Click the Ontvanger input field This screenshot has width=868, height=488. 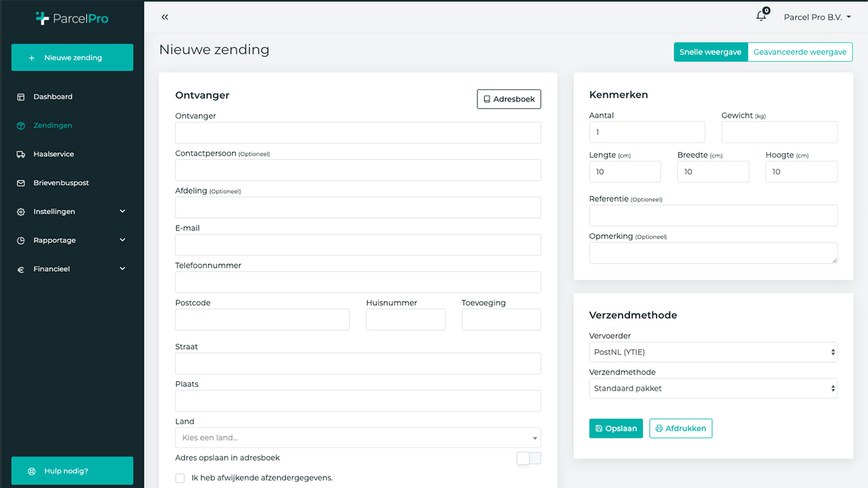tap(358, 133)
